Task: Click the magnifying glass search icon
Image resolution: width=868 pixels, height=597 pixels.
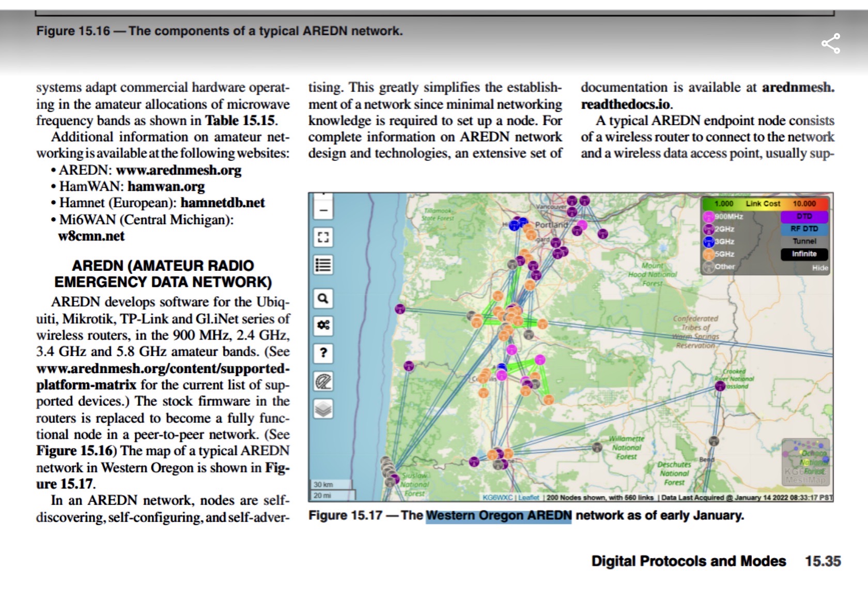Action: coord(323,298)
